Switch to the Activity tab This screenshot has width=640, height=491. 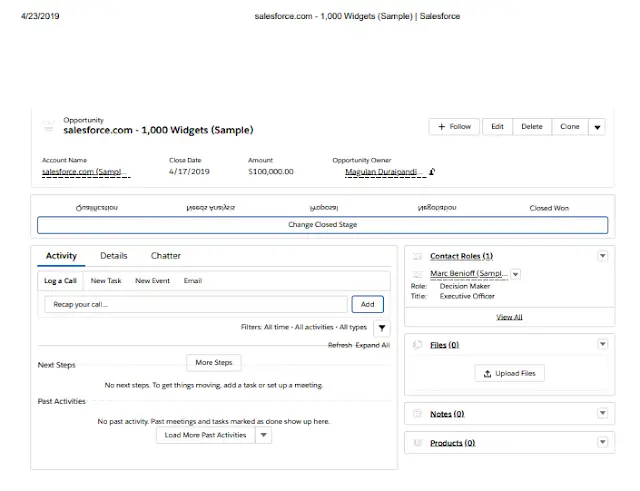[x=61, y=256]
